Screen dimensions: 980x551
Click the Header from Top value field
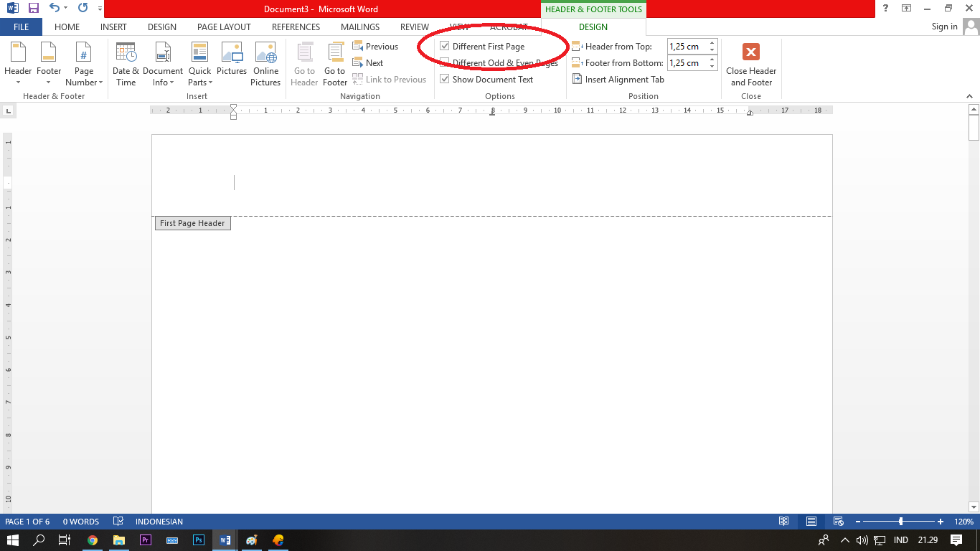click(x=687, y=47)
